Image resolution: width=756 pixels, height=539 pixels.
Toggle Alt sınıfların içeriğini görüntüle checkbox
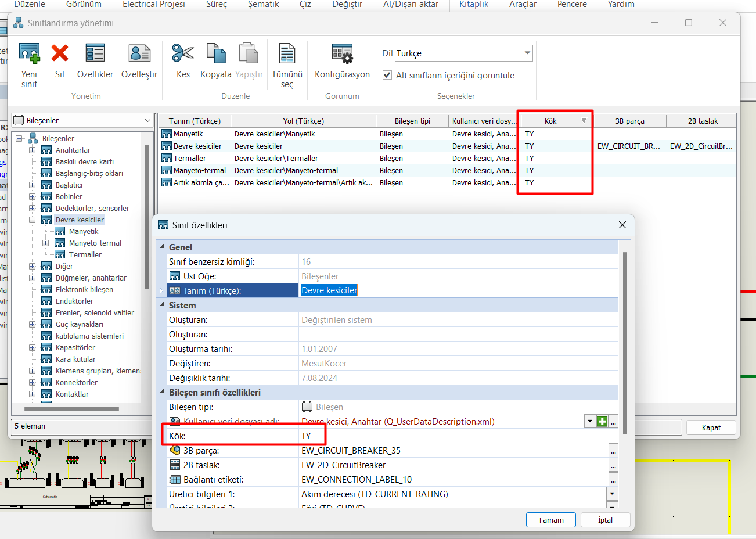pyautogui.click(x=387, y=75)
